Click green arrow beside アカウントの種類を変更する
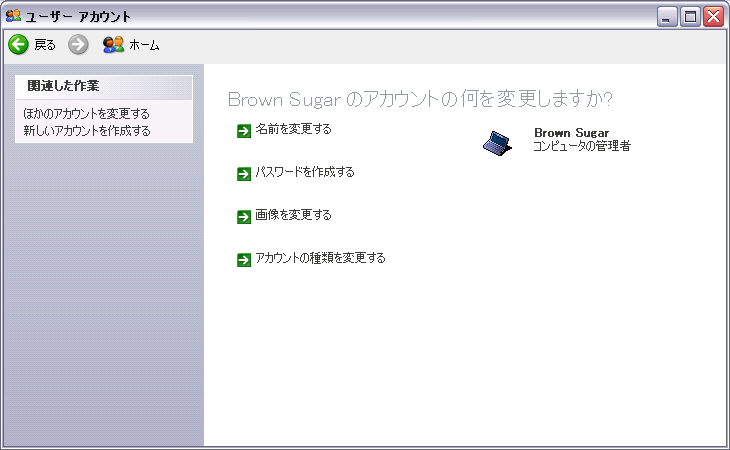 pyautogui.click(x=244, y=260)
